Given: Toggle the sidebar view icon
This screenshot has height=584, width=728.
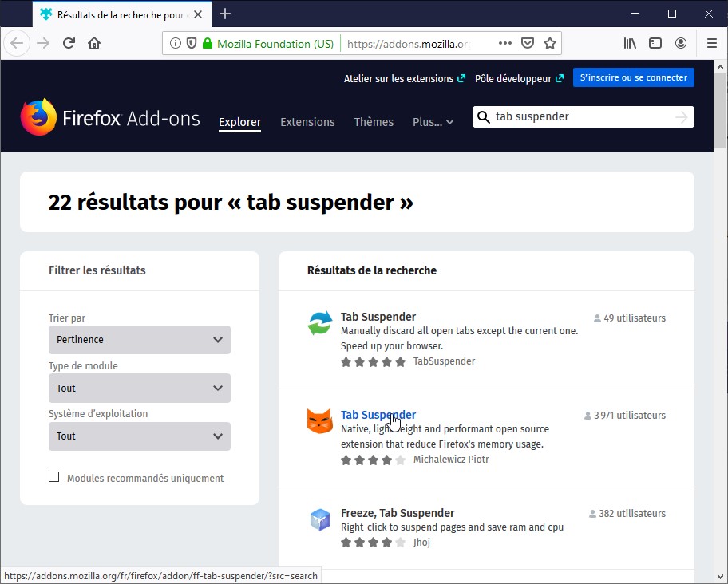Looking at the screenshot, I should (x=655, y=43).
